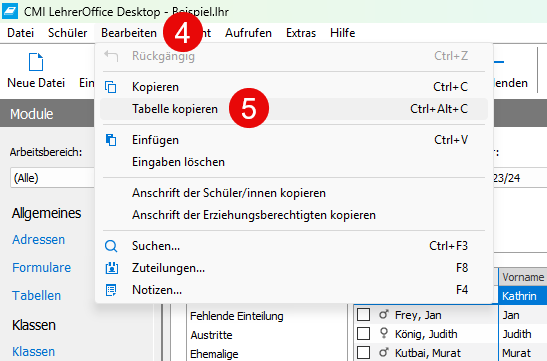Click the Neue Datei document icon
The image size is (547, 361).
pos(36,62)
